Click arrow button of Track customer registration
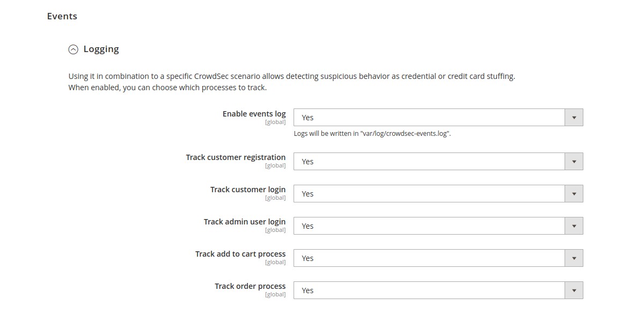 [x=574, y=162]
